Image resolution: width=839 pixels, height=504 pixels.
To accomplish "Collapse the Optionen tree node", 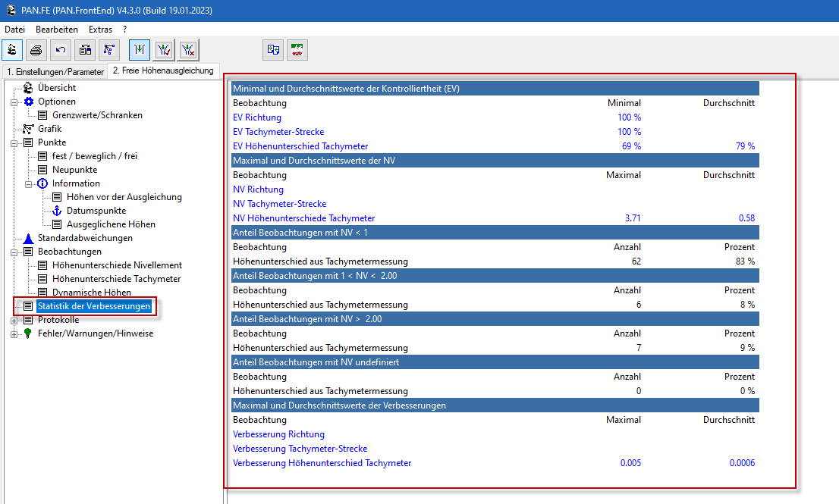I will 14,102.
